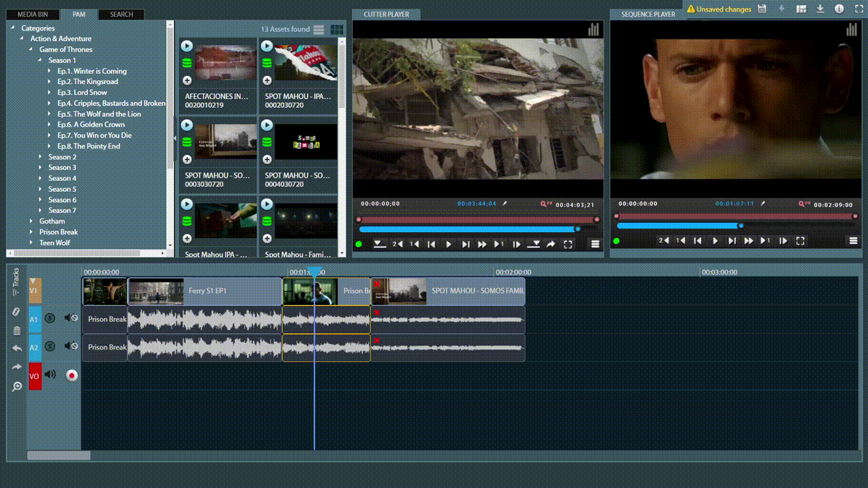Click the timeline zoom magnifier icon
Image resolution: width=868 pixels, height=488 pixels.
click(17, 386)
